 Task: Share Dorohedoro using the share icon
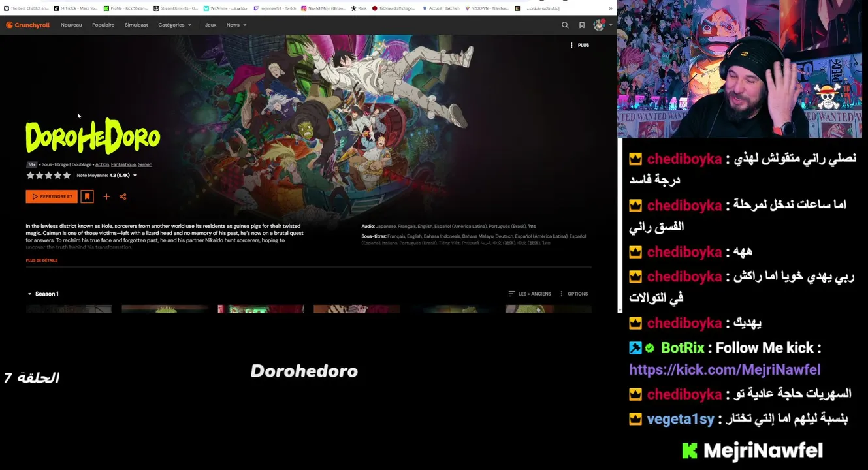click(x=123, y=196)
